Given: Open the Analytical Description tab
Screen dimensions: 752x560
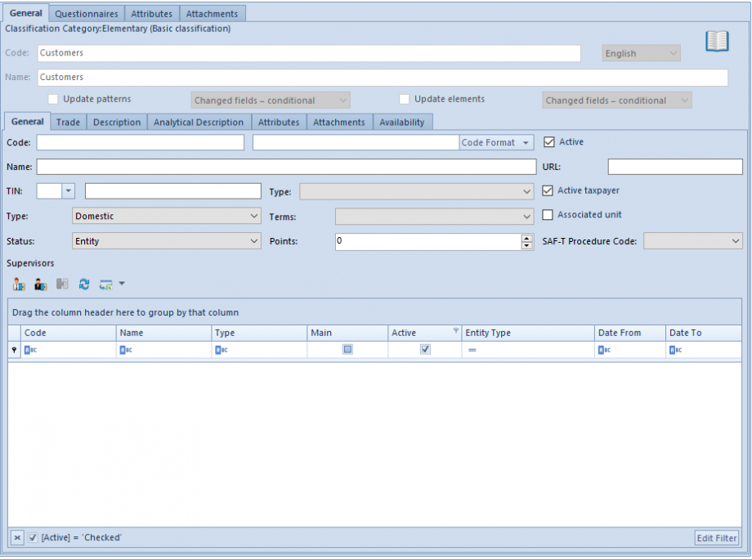Looking at the screenshot, I should click(x=199, y=121).
